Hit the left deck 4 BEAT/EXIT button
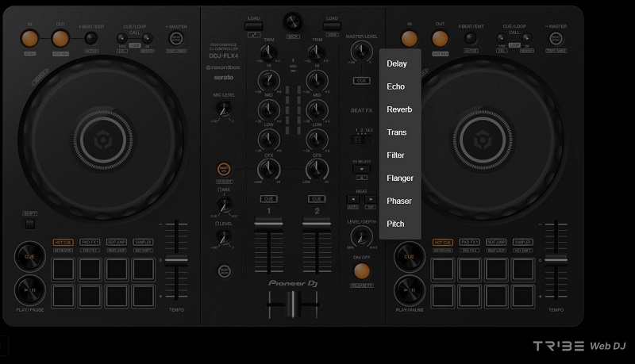Screen dimensions: 635x364 90,38
